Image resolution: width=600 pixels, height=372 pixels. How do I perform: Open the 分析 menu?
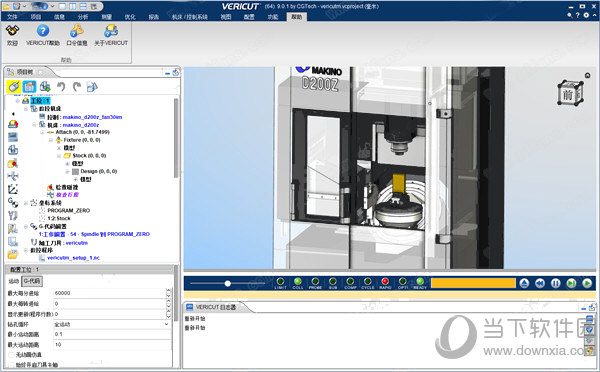coord(83,17)
